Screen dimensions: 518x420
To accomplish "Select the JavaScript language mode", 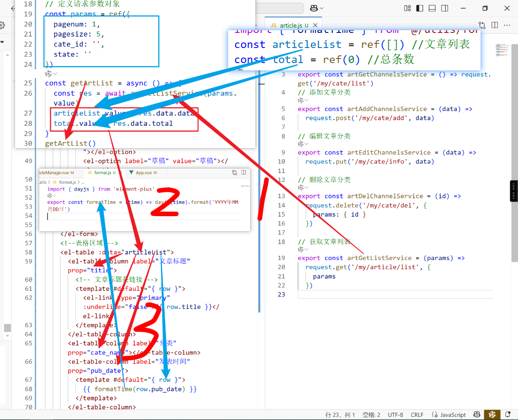I will [x=449, y=415].
